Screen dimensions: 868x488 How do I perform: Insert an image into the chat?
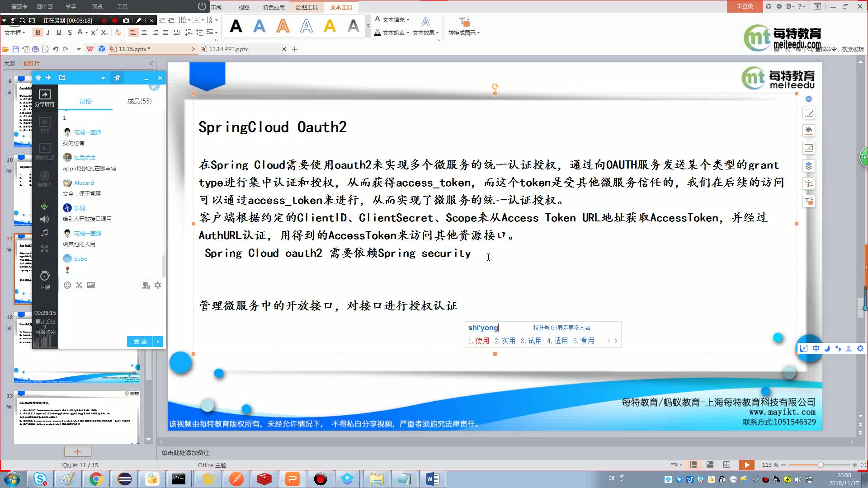(91, 285)
